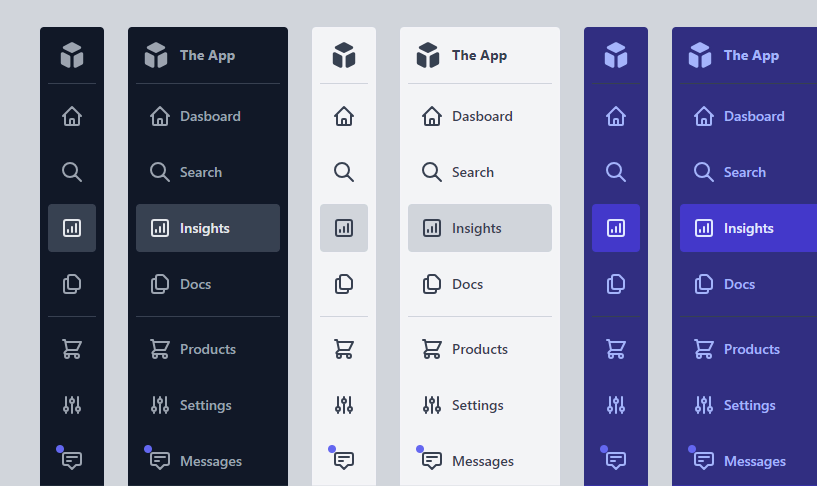Go to Products in purple expanded sidebar
817x486 pixels.
[749, 349]
